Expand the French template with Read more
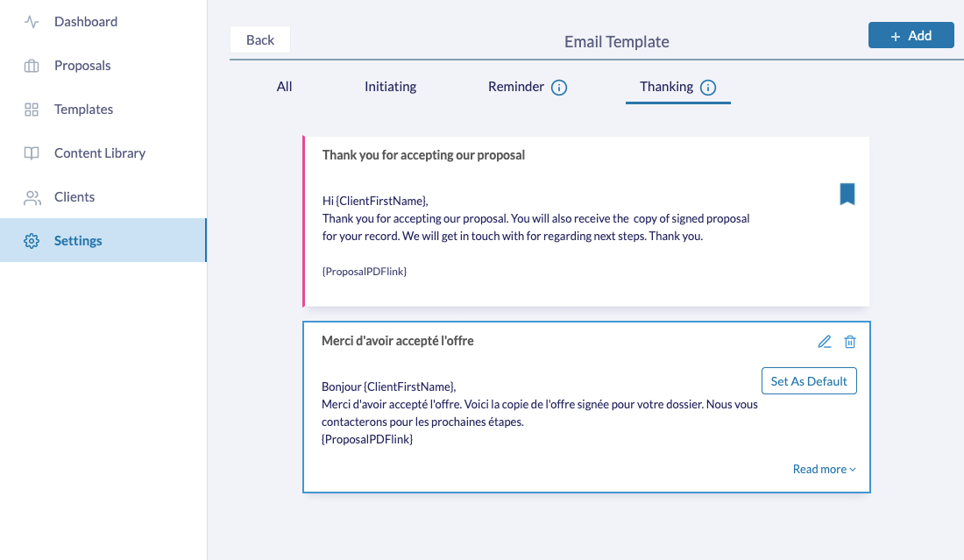 pos(825,469)
